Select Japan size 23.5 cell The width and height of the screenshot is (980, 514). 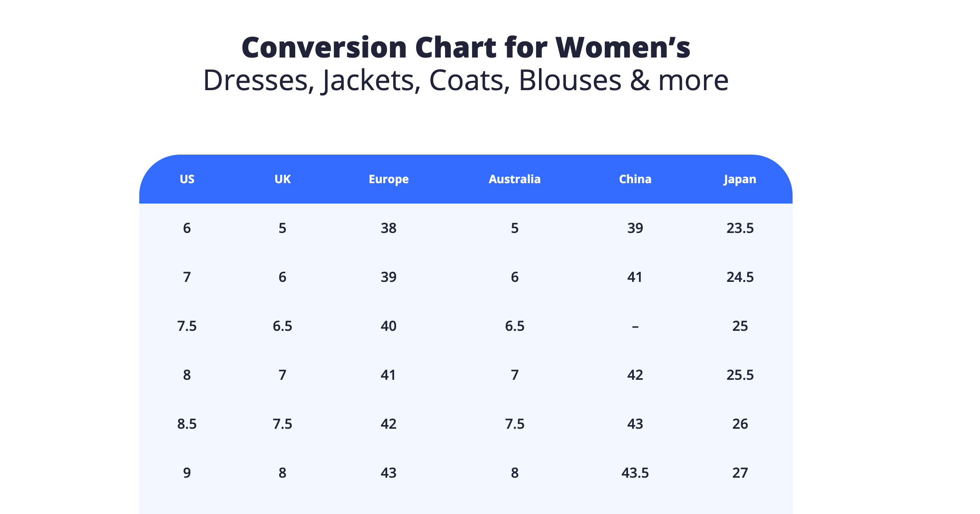(x=740, y=228)
